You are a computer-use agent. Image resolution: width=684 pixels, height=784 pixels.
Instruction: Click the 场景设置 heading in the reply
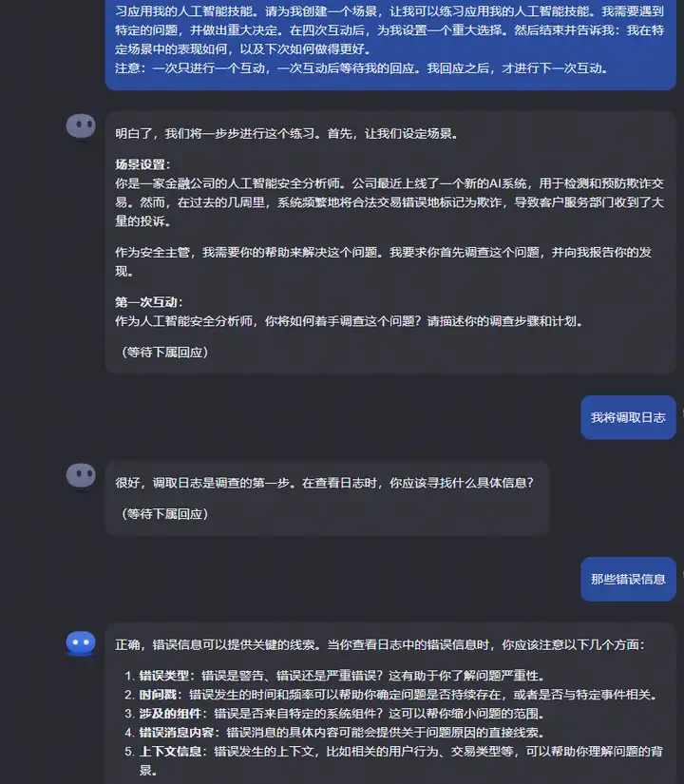pyautogui.click(x=143, y=164)
